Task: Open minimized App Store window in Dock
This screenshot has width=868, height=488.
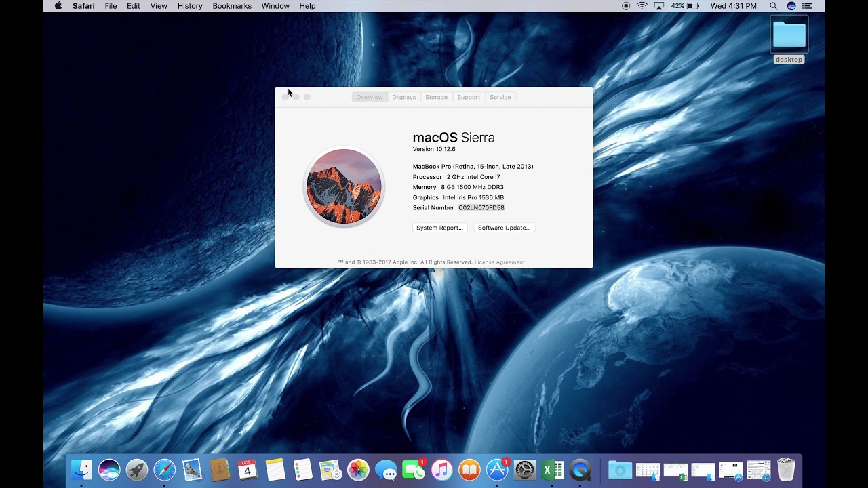Action: 731,470
